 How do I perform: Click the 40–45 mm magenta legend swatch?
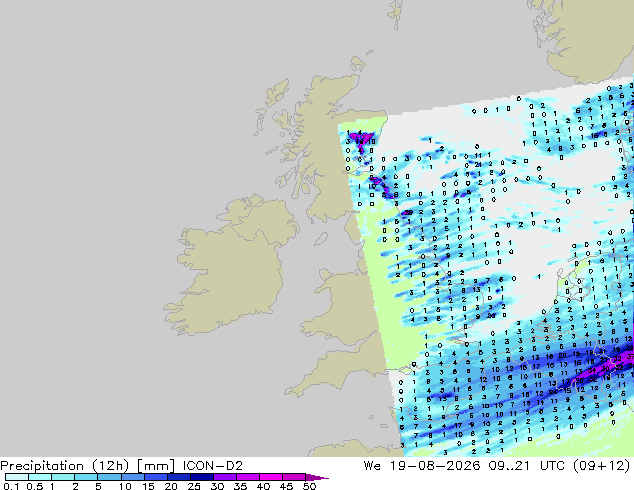(x=270, y=477)
